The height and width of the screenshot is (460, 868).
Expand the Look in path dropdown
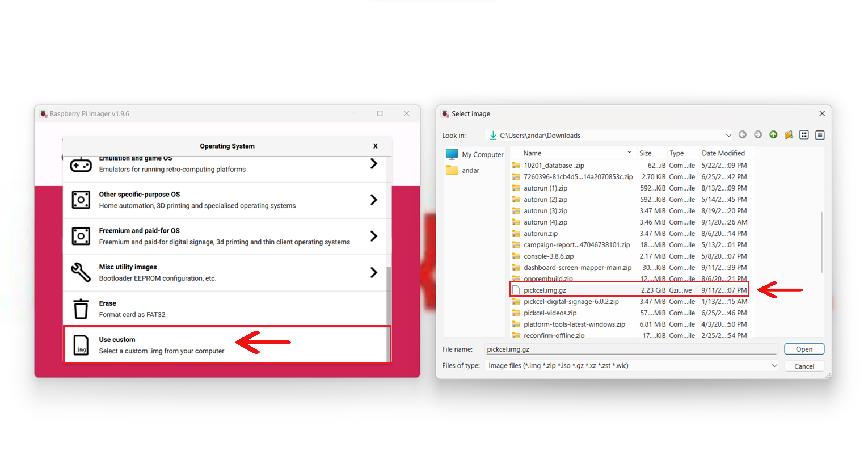click(728, 136)
